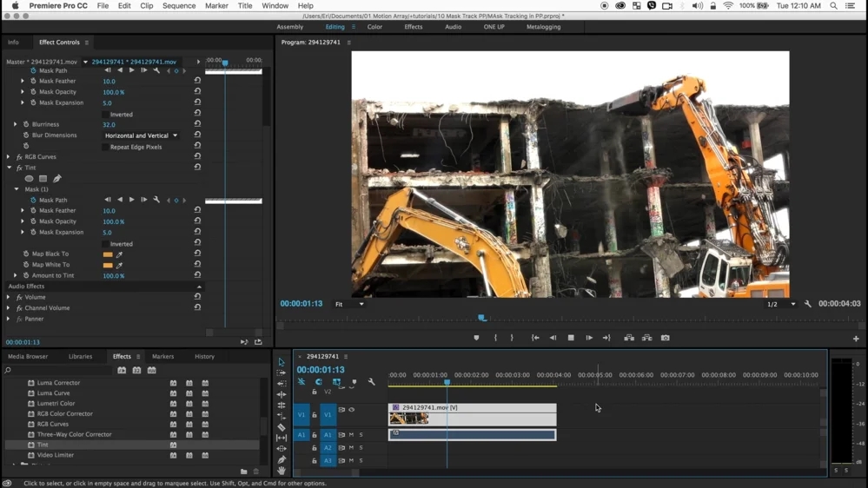868x488 pixels.
Task: Click Program monitor playhead marker
Action: pyautogui.click(x=482, y=318)
